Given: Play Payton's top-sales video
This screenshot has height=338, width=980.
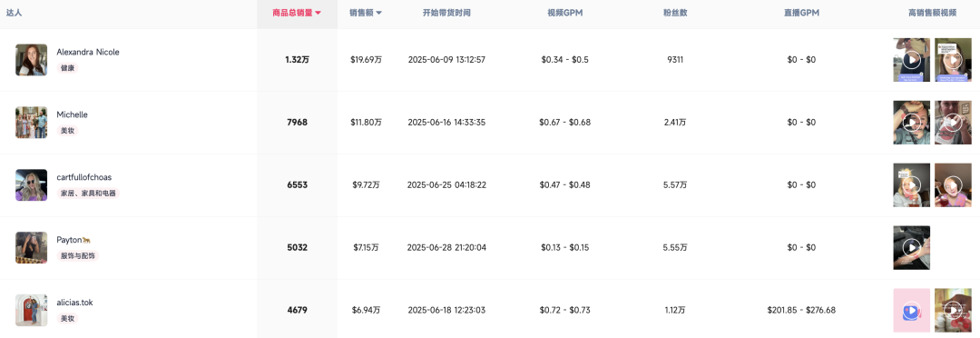Looking at the screenshot, I should pos(911,247).
